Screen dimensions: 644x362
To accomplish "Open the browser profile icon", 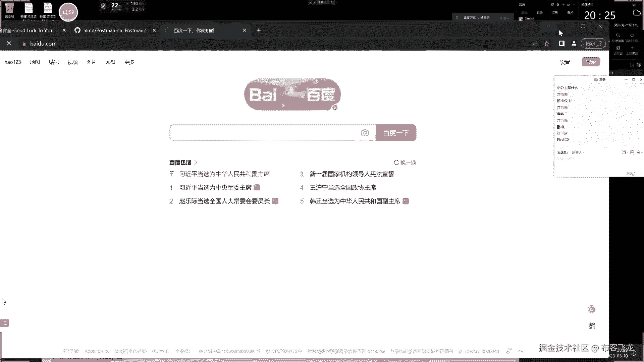I will tap(574, 44).
